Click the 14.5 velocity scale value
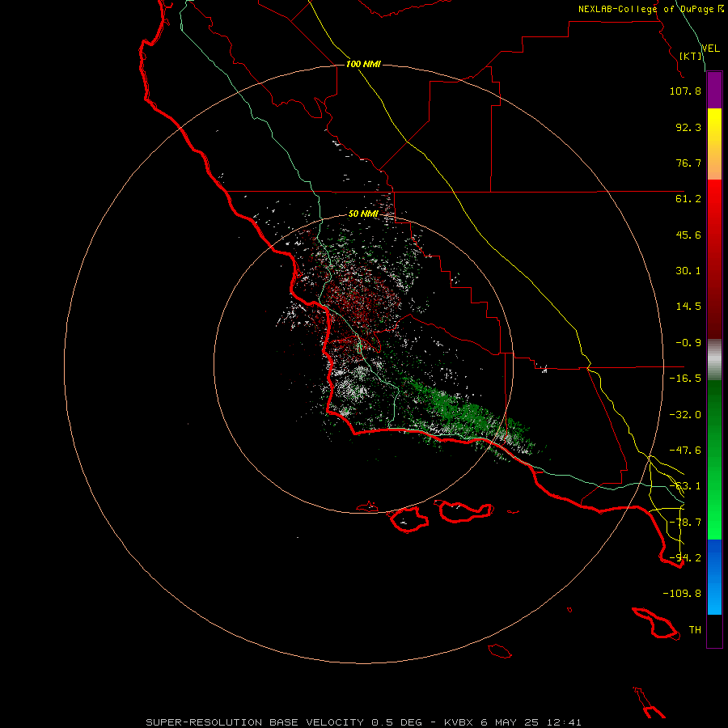 click(x=688, y=307)
